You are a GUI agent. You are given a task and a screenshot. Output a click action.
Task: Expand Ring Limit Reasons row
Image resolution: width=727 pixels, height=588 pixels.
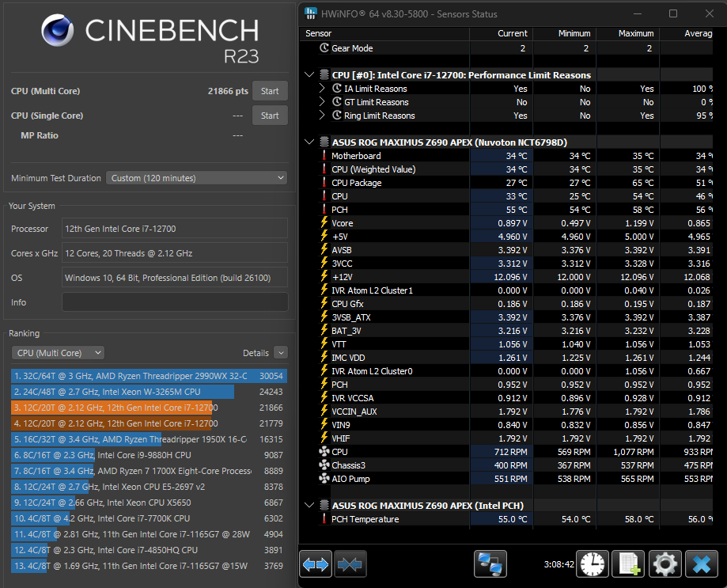click(322, 115)
